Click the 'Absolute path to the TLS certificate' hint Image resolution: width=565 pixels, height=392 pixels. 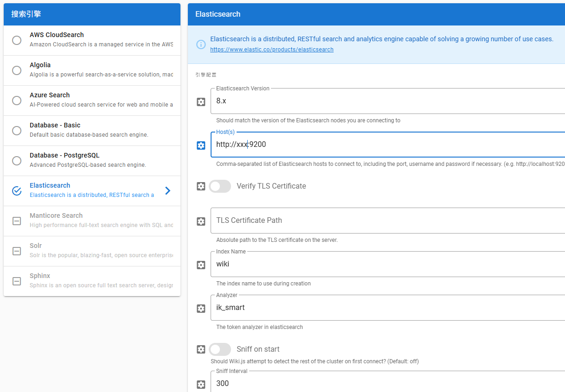click(x=277, y=240)
